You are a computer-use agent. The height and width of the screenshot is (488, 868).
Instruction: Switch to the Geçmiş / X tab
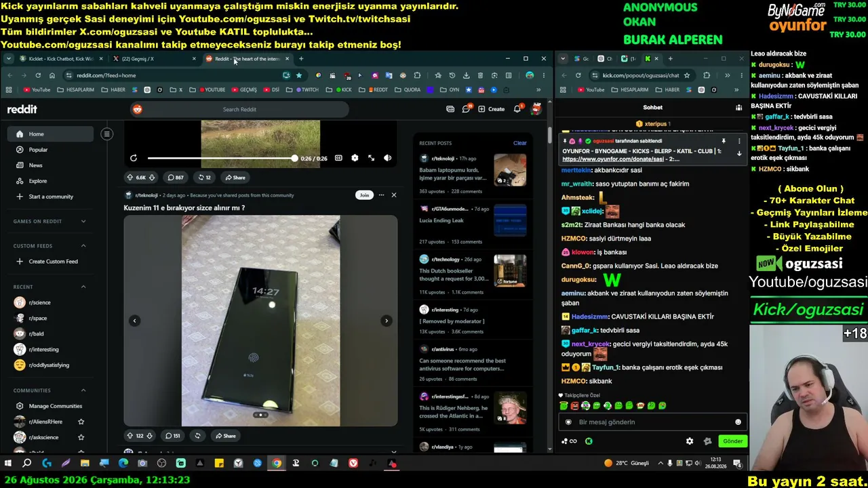(154, 59)
